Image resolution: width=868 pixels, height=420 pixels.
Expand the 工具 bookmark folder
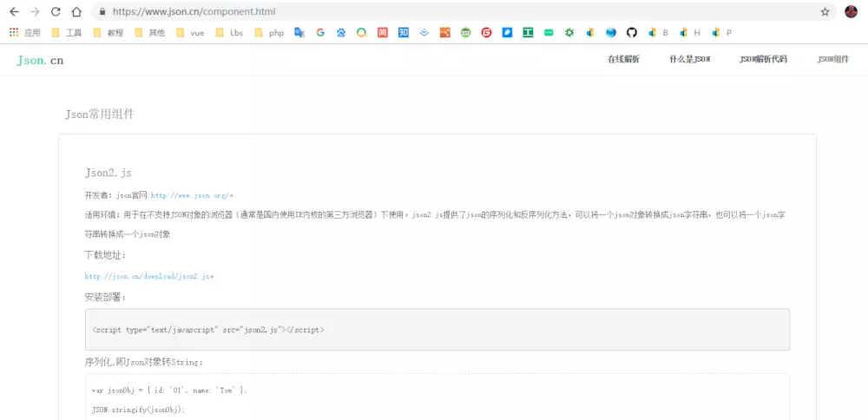point(67,33)
